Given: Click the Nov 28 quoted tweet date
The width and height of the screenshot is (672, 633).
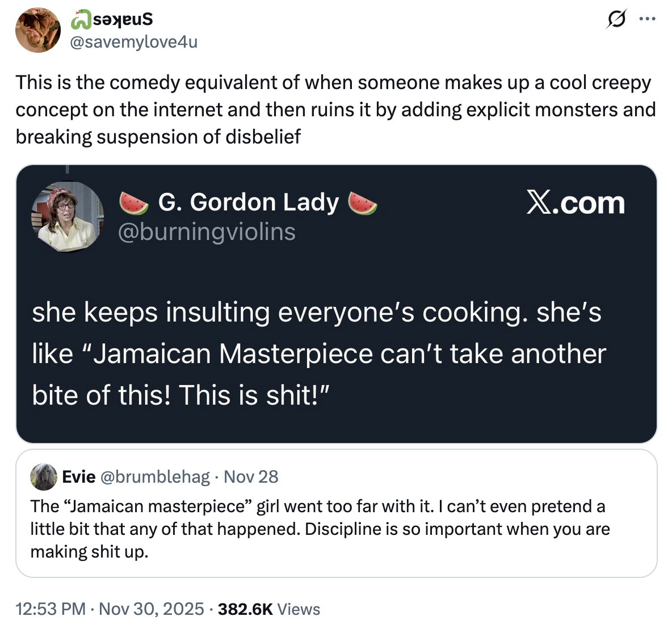Looking at the screenshot, I should (x=251, y=476).
